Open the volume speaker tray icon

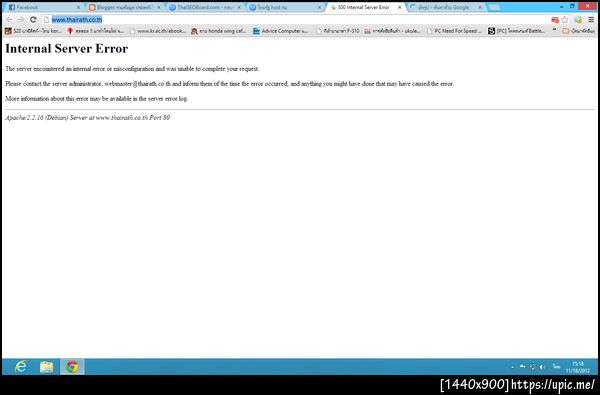point(542,367)
